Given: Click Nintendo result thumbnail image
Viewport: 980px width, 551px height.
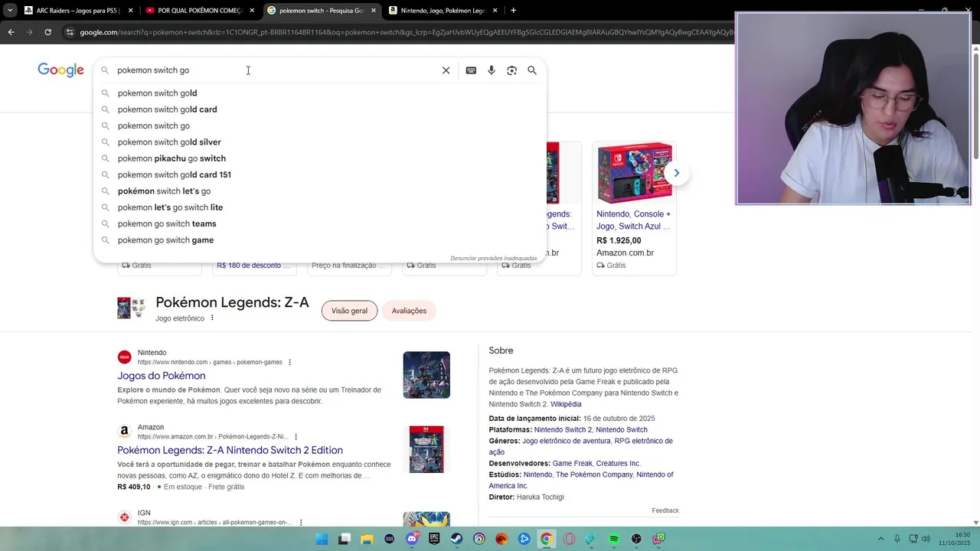Looking at the screenshot, I should pos(426,375).
